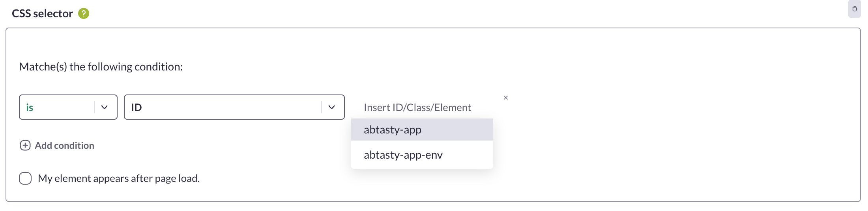Expand the chevron arrow in the ID dropdown
The width and height of the screenshot is (868, 211).
(332, 107)
